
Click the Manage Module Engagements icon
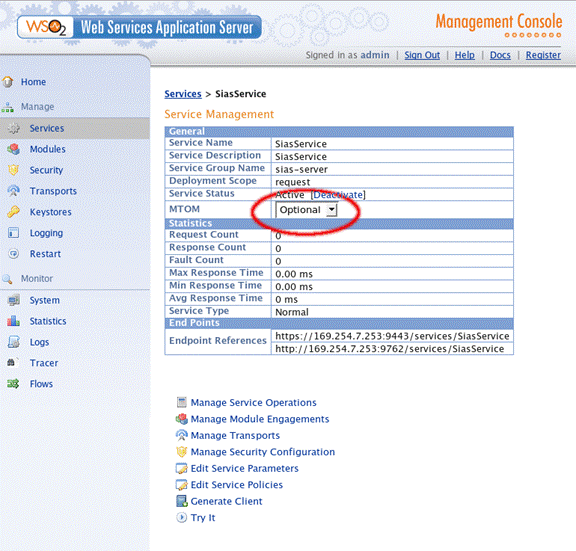coord(181,419)
